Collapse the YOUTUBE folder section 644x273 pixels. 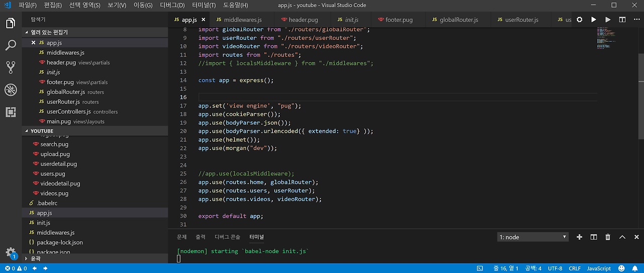click(42, 131)
